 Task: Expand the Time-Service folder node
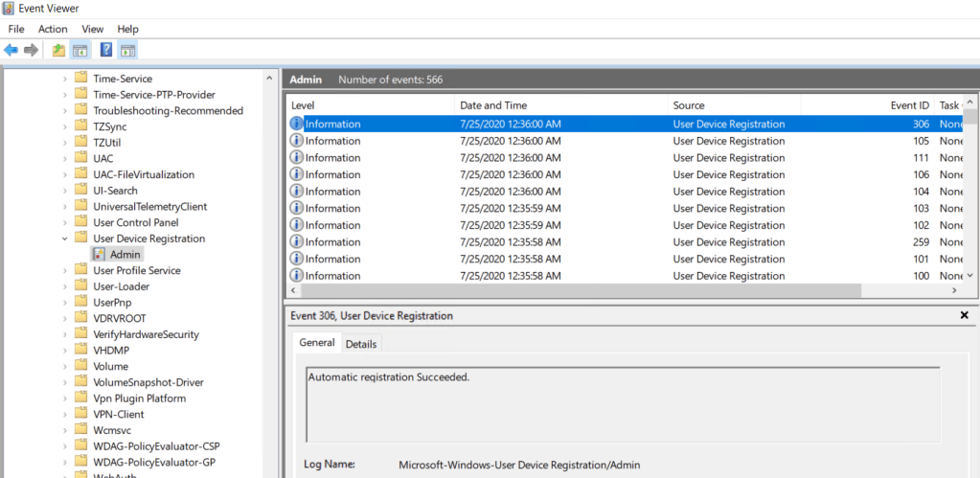(x=65, y=79)
